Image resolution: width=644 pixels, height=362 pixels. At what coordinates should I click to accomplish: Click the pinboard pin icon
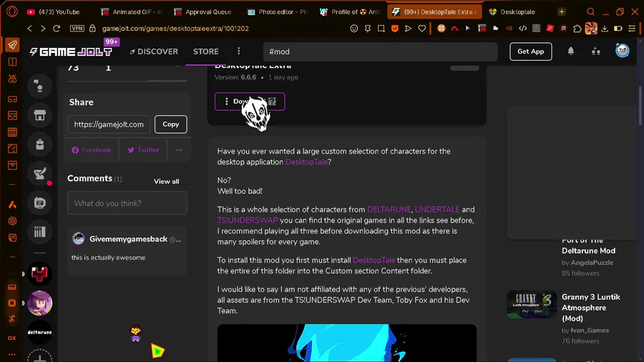coord(368,29)
